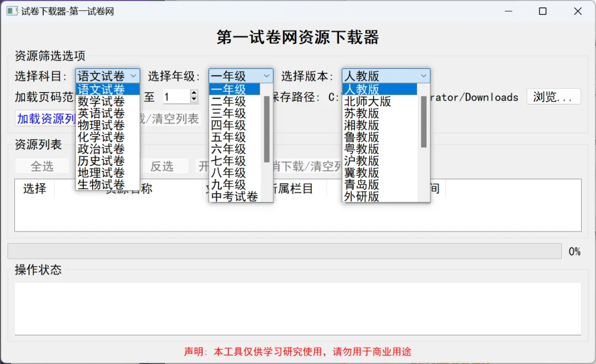596x364 pixels.
Task: Pick 苏教版 in the version dropdown
Action: [x=361, y=113]
